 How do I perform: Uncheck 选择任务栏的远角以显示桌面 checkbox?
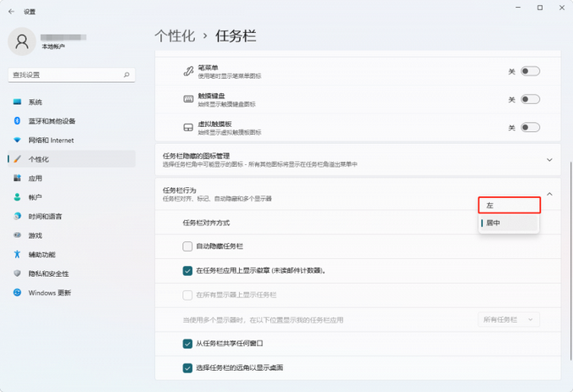(x=187, y=368)
